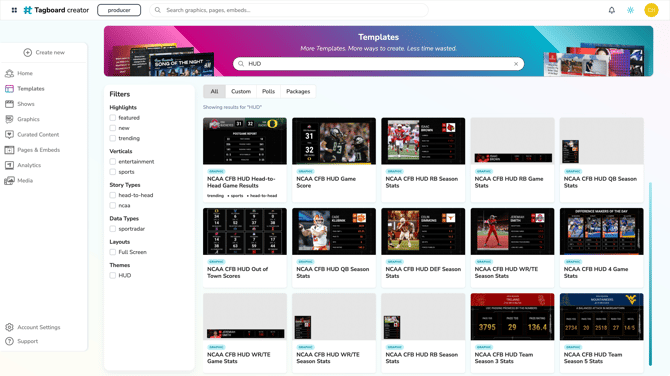Click the results vertical scrollbar

(x=650, y=273)
